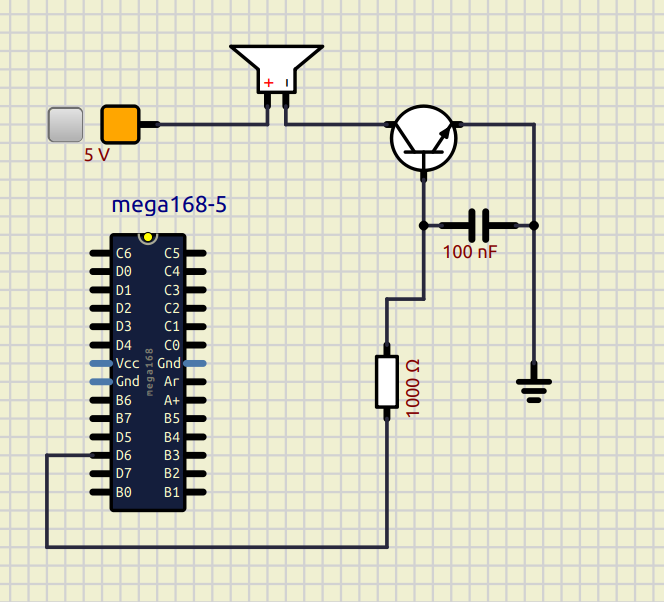Image resolution: width=664 pixels, height=602 pixels.
Task: Click the 1000 Ω value label
Action: pos(413,386)
